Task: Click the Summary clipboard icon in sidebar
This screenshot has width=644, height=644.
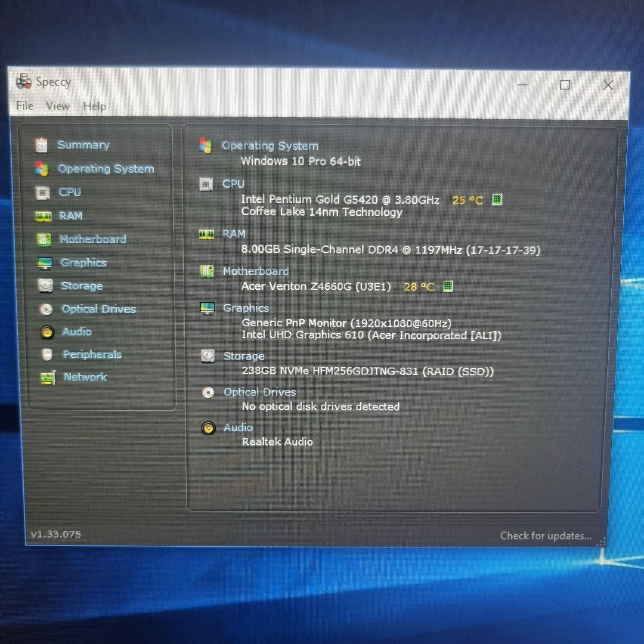Action: (41, 145)
